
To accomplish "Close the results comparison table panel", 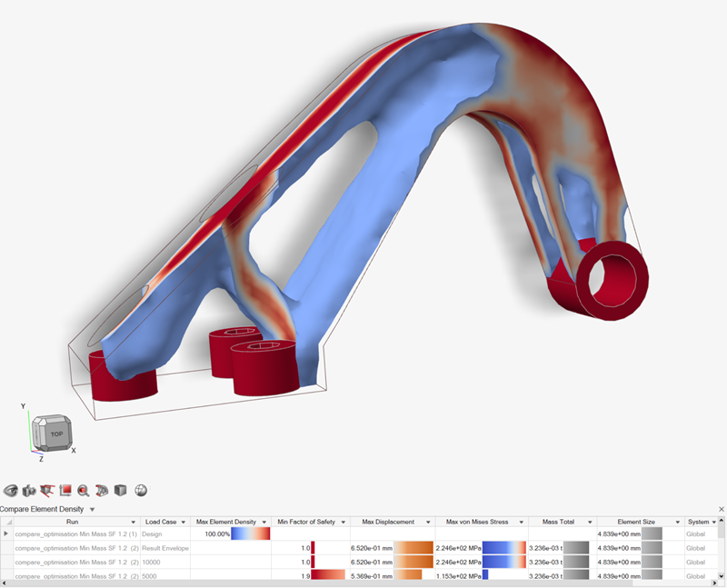I will pyautogui.click(x=721, y=510).
